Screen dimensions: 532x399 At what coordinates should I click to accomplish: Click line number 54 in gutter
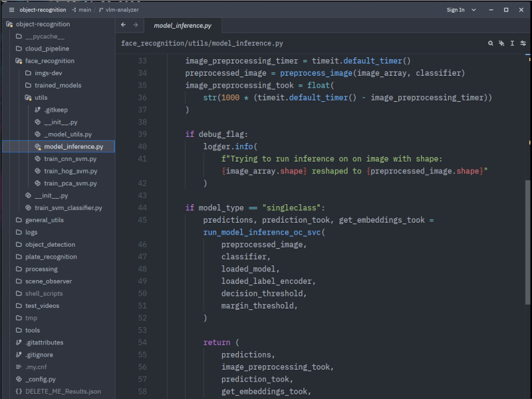tap(142, 342)
